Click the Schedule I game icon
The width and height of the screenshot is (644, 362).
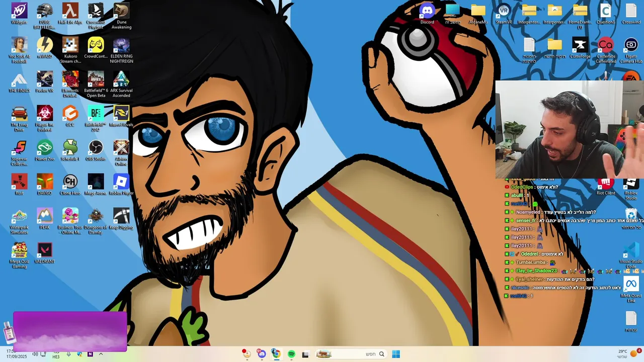(x=70, y=150)
